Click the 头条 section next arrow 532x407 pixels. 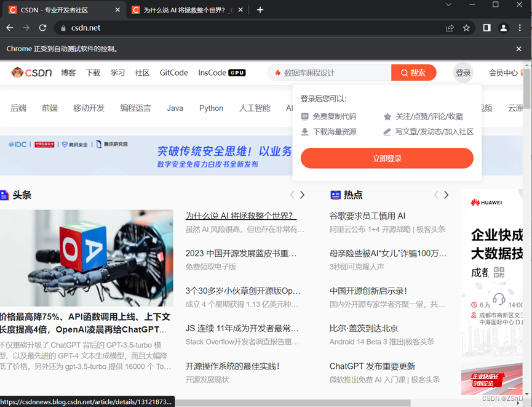point(303,195)
